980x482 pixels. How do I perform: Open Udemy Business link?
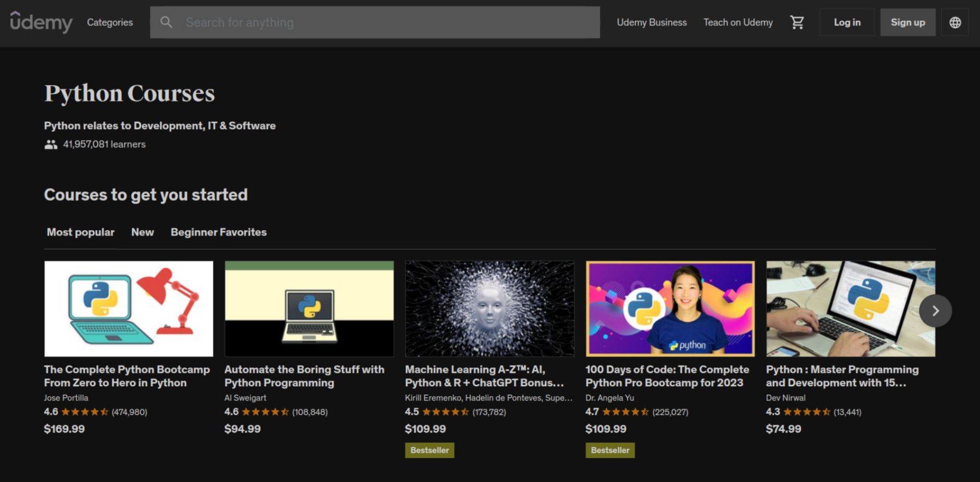coord(651,22)
